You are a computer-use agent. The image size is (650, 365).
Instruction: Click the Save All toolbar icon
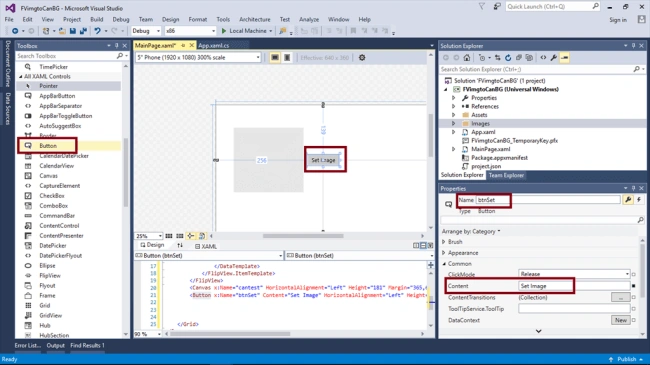pyautogui.click(x=83, y=31)
